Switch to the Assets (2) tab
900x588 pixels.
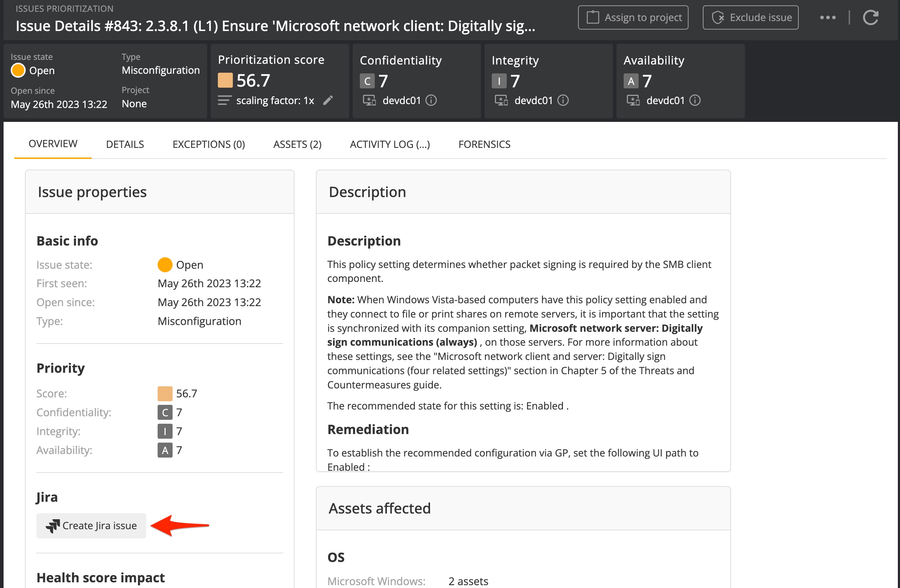(x=297, y=144)
